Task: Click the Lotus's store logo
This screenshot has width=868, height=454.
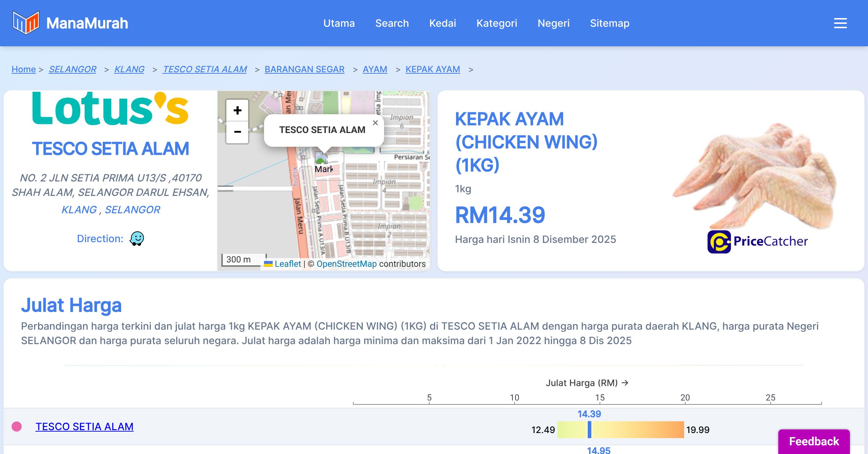Action: pyautogui.click(x=110, y=108)
